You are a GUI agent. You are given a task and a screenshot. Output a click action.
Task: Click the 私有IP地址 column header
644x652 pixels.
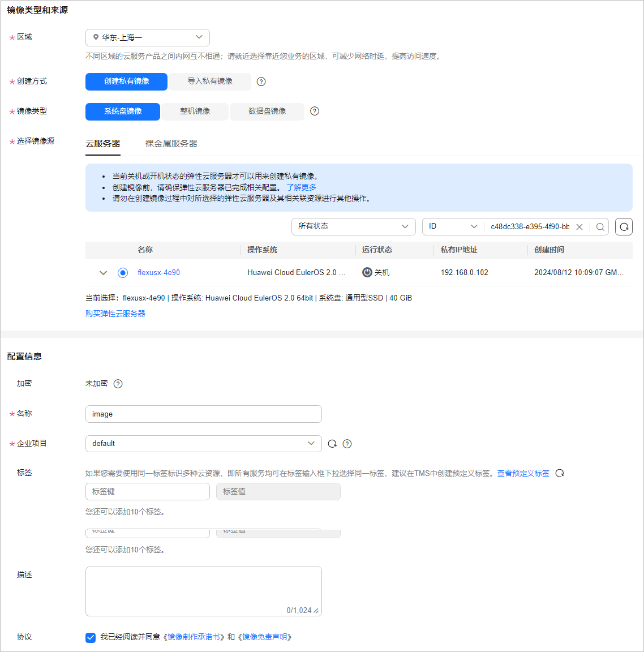(459, 250)
